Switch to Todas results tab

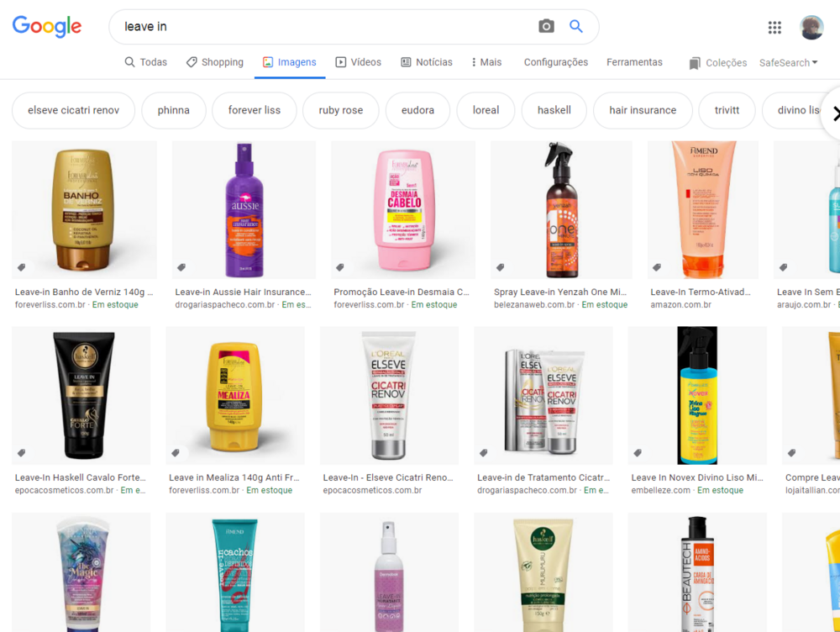pyautogui.click(x=145, y=62)
